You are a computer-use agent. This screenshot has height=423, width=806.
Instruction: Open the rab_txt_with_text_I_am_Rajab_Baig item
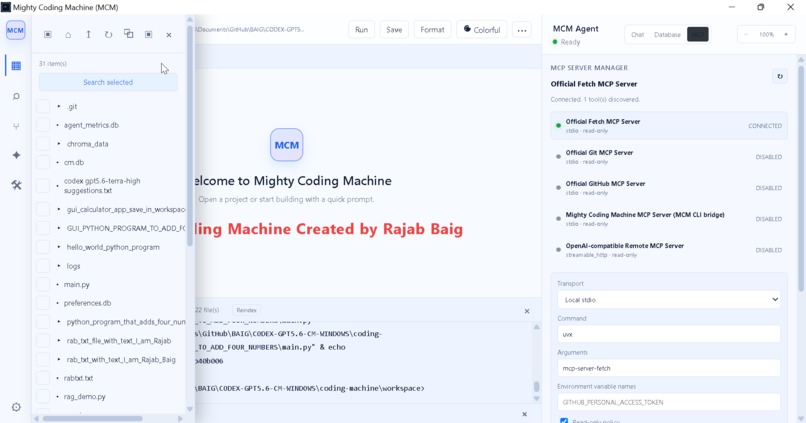pos(121,359)
